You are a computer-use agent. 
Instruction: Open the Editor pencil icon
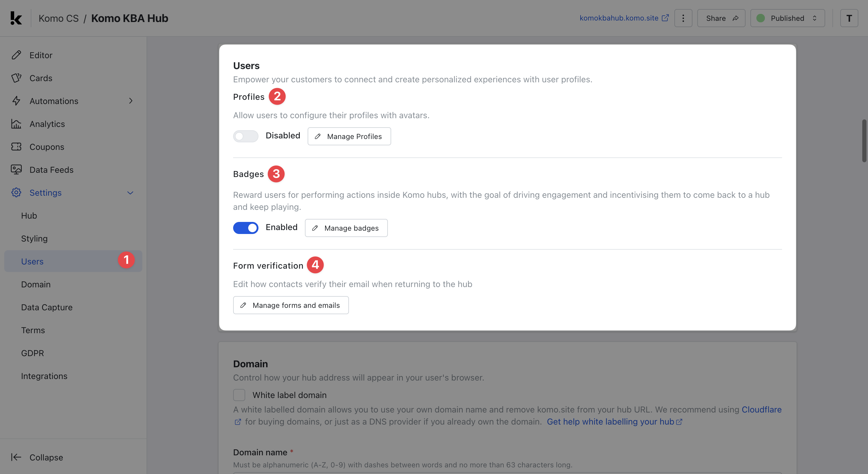tap(16, 55)
